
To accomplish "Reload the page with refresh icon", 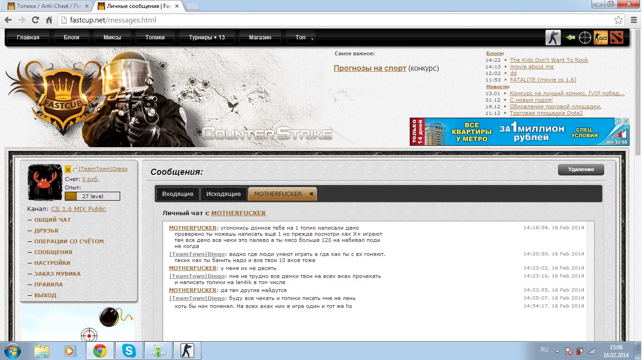I will coord(35,20).
